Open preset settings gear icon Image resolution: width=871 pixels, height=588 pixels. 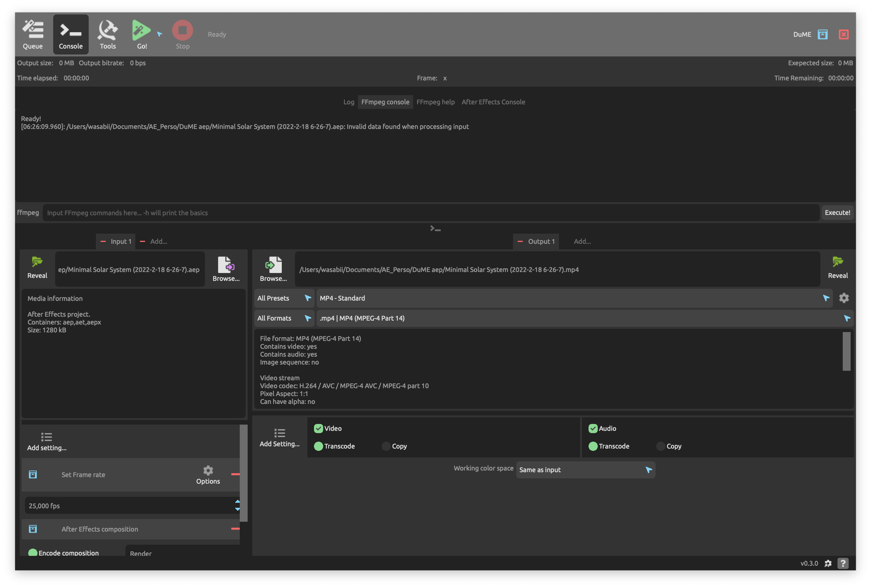point(844,298)
